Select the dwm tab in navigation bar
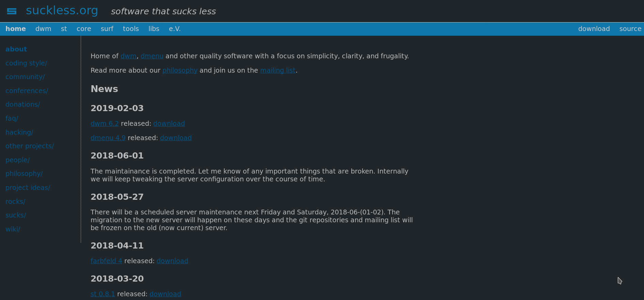Image resolution: width=644 pixels, height=300 pixels. click(43, 29)
